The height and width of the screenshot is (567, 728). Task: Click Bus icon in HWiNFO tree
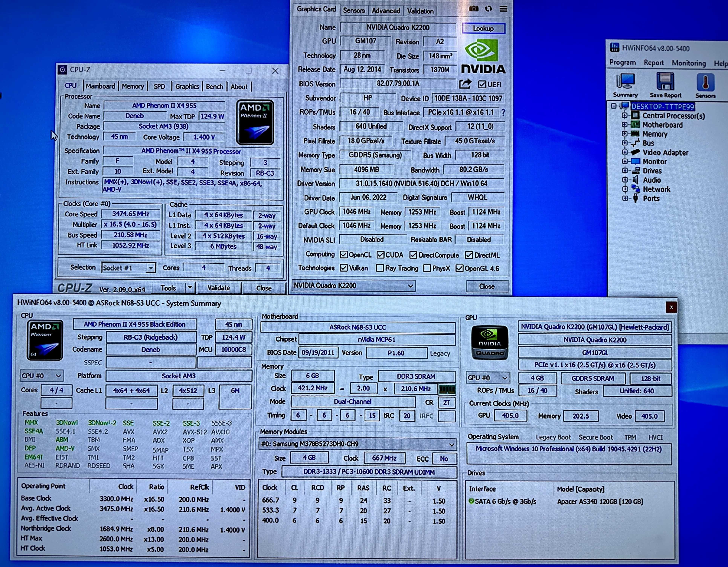pyautogui.click(x=635, y=143)
